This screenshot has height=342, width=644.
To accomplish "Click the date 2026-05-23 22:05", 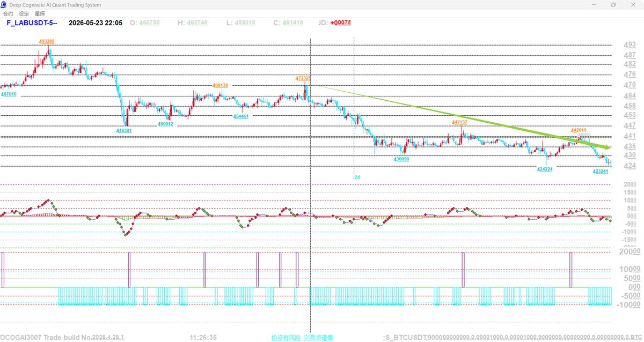I will 96,23.
